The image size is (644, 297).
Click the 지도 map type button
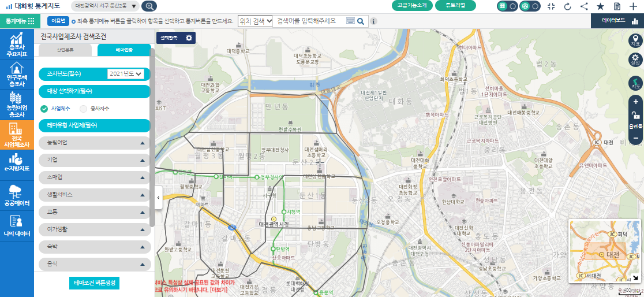[x=635, y=83]
